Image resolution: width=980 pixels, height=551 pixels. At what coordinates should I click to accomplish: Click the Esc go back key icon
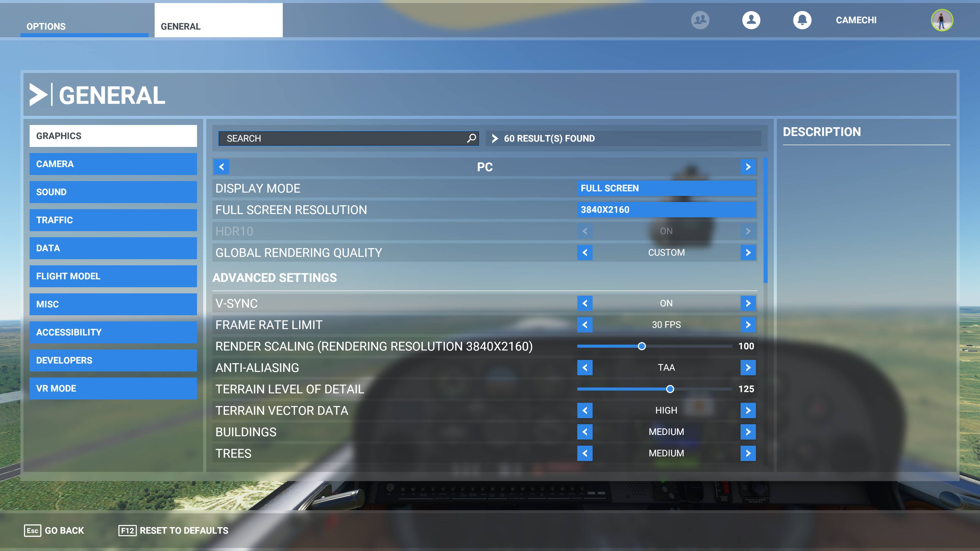[32, 531]
